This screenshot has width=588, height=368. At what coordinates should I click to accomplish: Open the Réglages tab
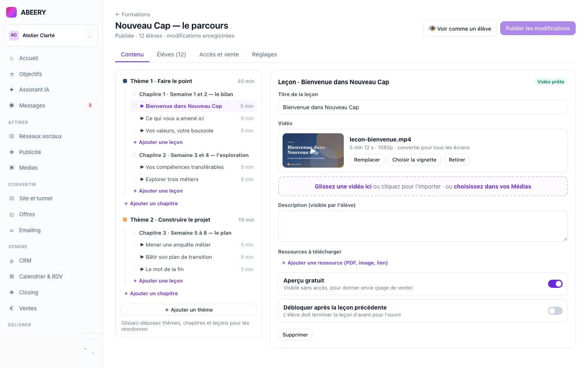pos(264,54)
